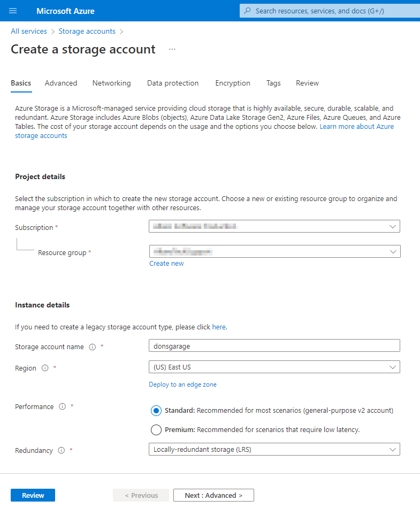The width and height of the screenshot is (420, 516).
Task: Click the blue Review button
Action: pos(33,495)
